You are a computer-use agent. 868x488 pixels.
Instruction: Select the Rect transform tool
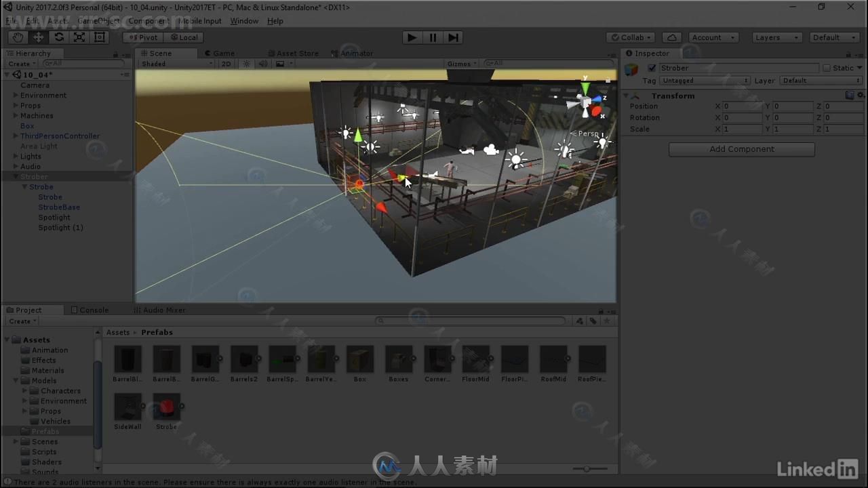[100, 37]
